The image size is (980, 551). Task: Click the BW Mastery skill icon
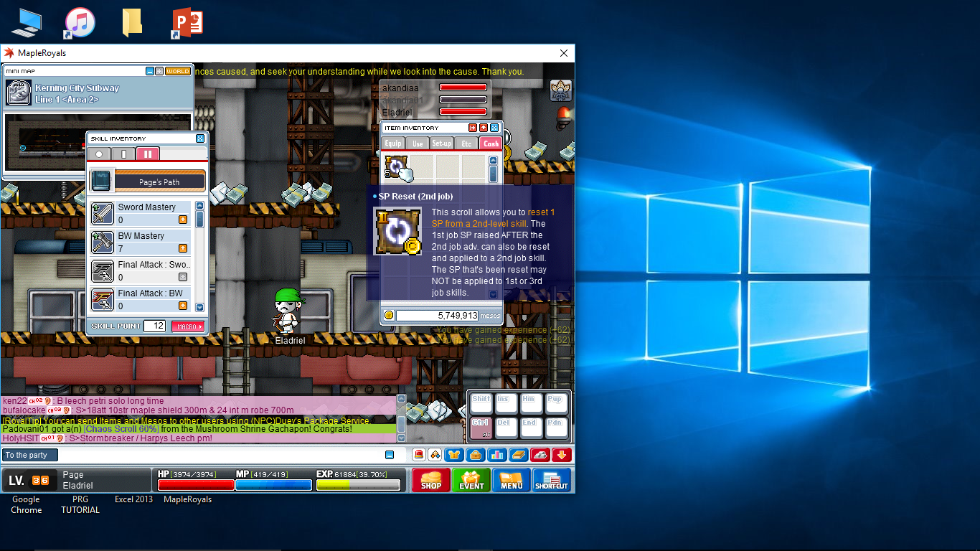pos(103,242)
